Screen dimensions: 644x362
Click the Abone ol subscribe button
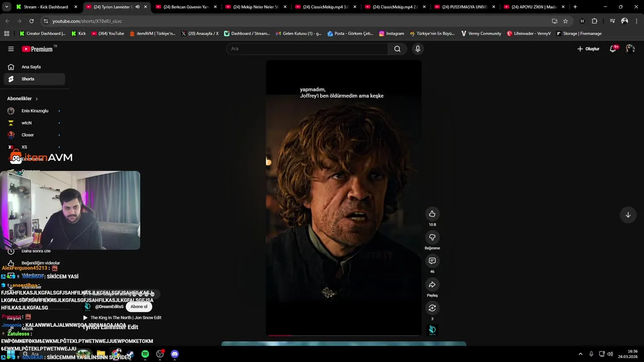coord(139,307)
